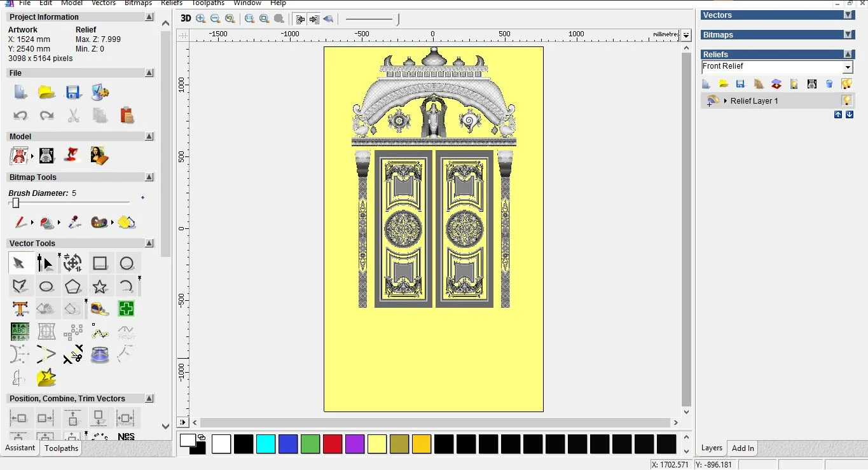Collapse the Vector Tools panel
Screen dimensions: 868x470
(x=149, y=243)
